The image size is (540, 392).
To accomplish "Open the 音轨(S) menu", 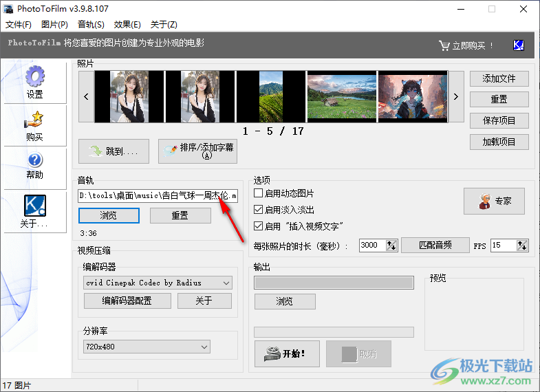I will tap(91, 25).
